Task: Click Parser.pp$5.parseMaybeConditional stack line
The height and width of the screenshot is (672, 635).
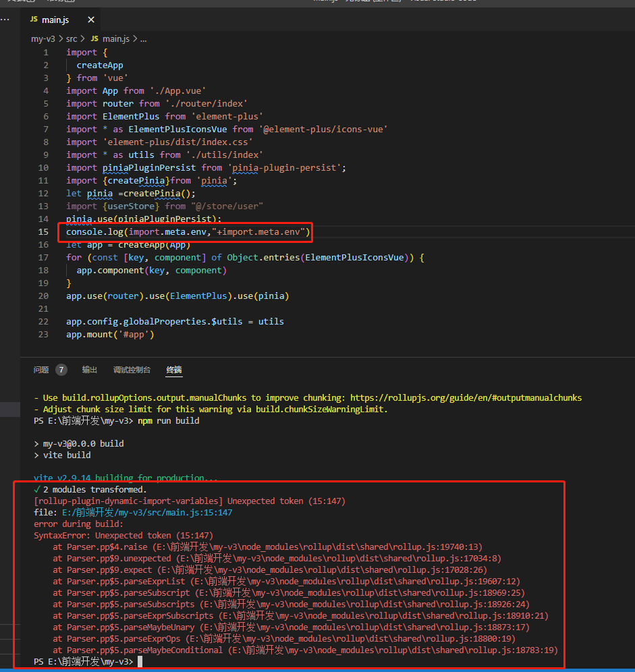Action: pyautogui.click(x=305, y=650)
